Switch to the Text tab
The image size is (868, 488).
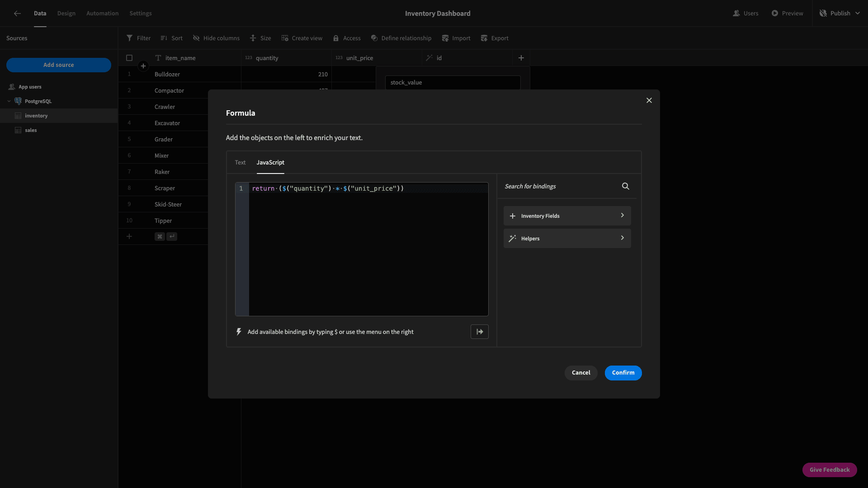tap(240, 163)
